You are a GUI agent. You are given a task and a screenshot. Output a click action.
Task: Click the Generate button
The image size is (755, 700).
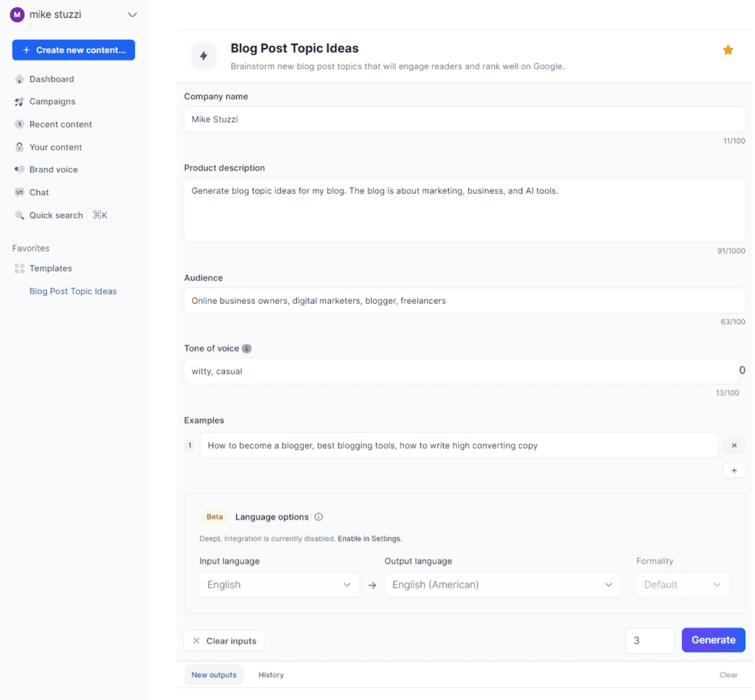tap(713, 640)
